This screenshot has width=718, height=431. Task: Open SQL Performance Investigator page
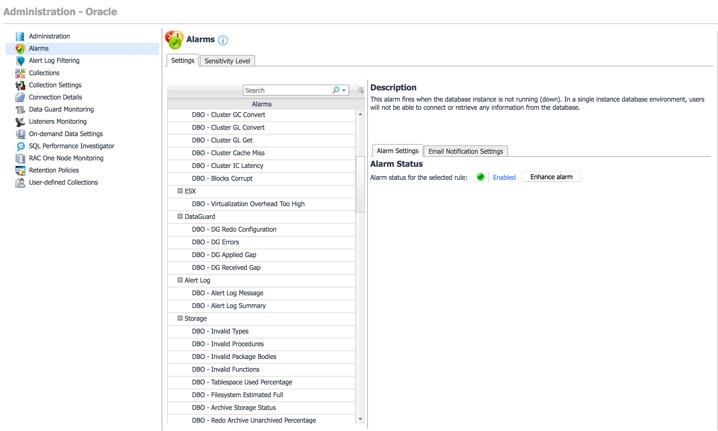[x=71, y=146]
